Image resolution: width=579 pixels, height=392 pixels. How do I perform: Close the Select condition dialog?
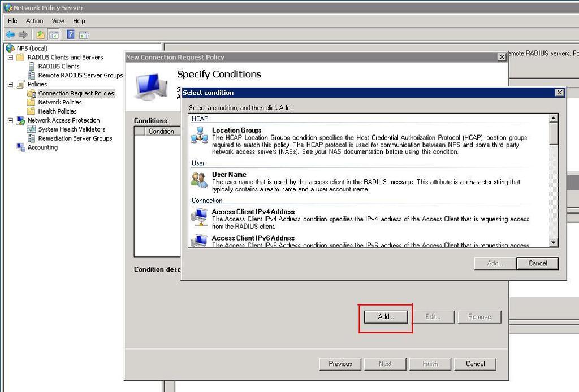[x=560, y=92]
